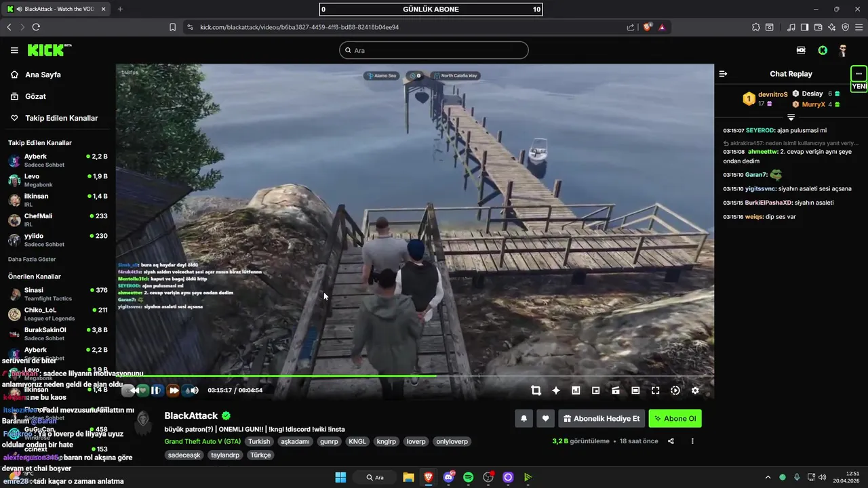Screen dimensions: 868x488
Task: Open BlackAttack channel name link
Action: tap(191, 415)
